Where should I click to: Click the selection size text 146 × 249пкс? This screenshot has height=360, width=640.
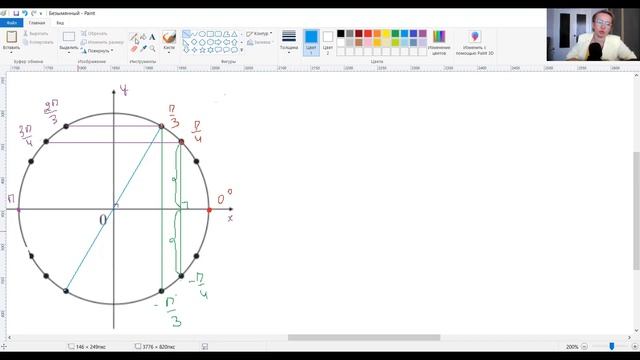pos(91,347)
